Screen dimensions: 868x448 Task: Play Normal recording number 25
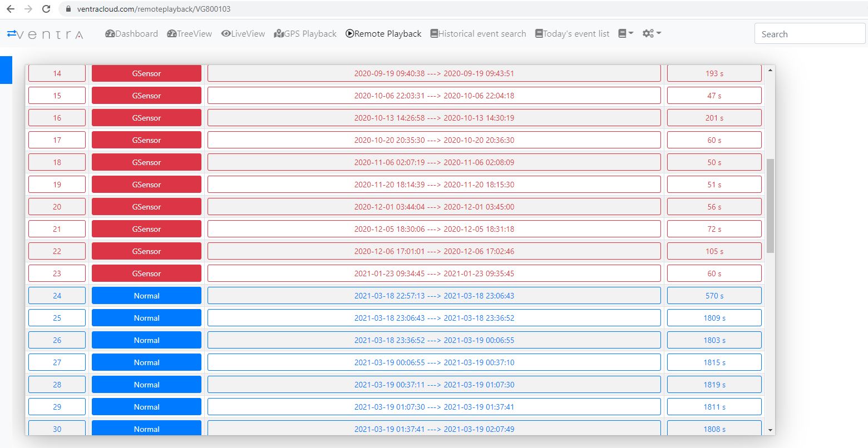(x=146, y=318)
